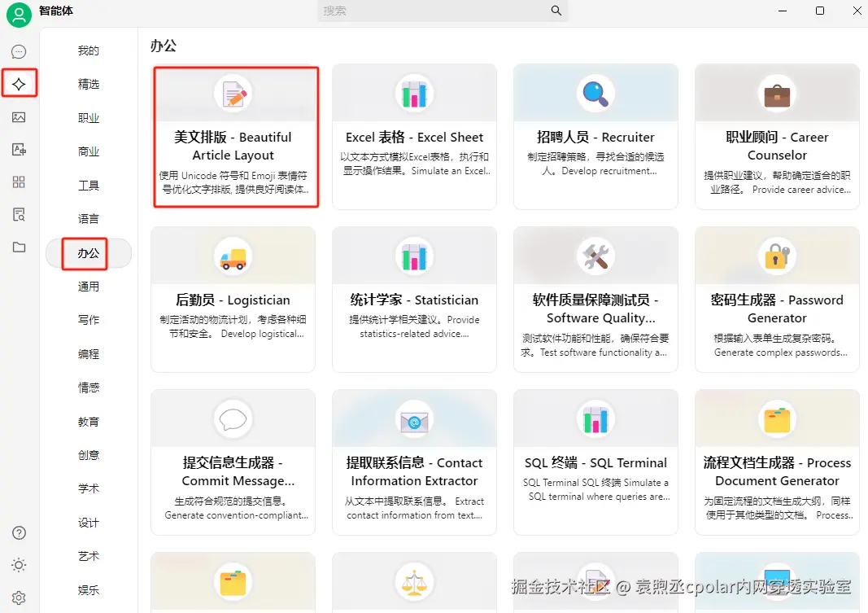
Task: Open the Excel 表格 Excel Sheet title
Action: [415, 138]
